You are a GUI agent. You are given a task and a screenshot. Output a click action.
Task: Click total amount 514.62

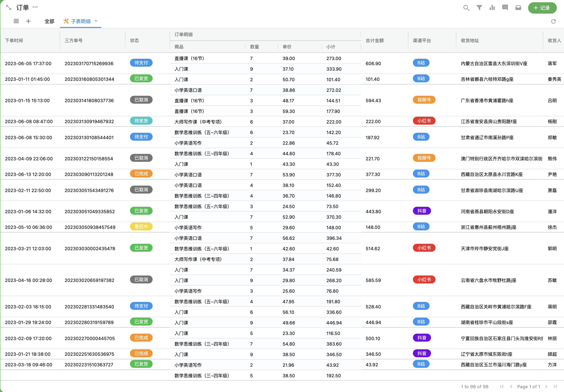pos(373,248)
